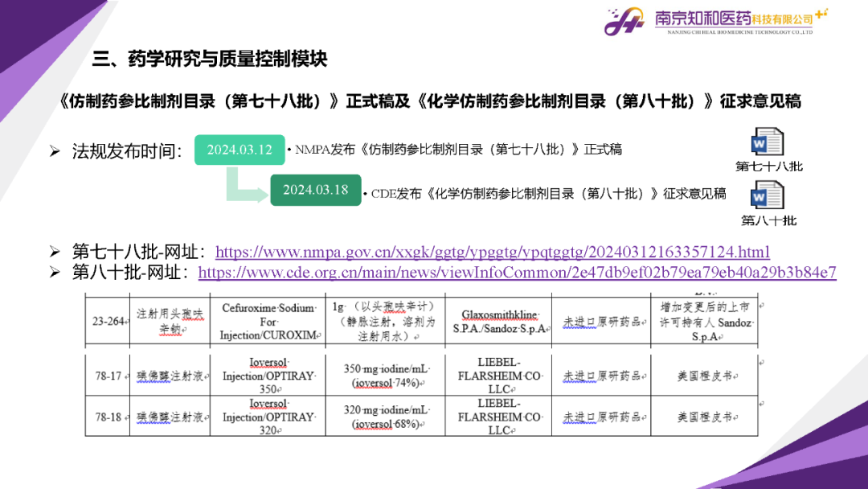Viewport: 868px width, 489px height.
Task: Select table cell 23-264
Action: 108,321
